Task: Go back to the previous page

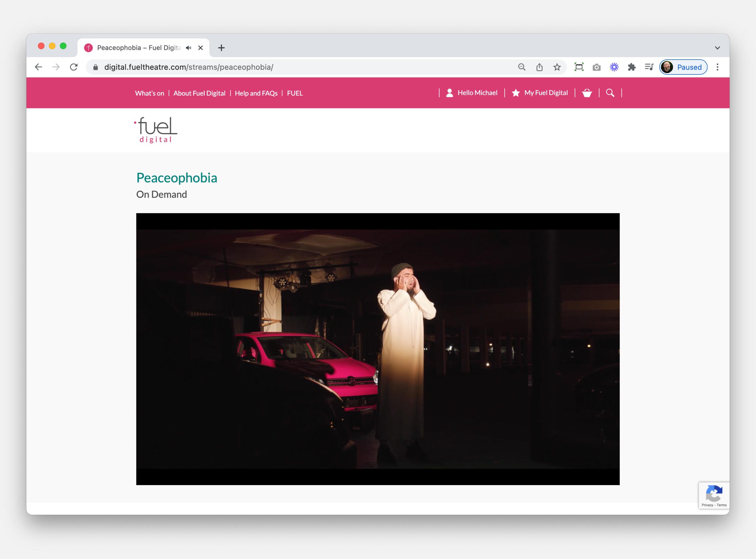Action: pos(39,67)
